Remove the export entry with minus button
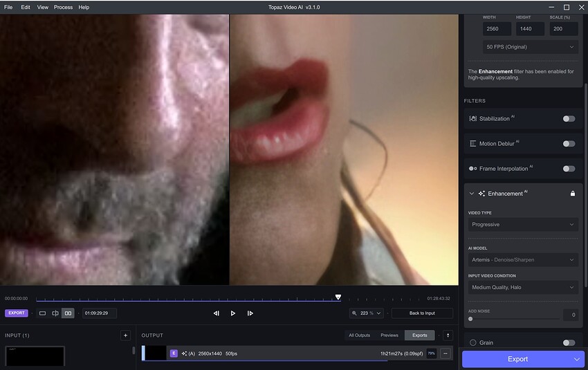588x370 pixels. 445,353
